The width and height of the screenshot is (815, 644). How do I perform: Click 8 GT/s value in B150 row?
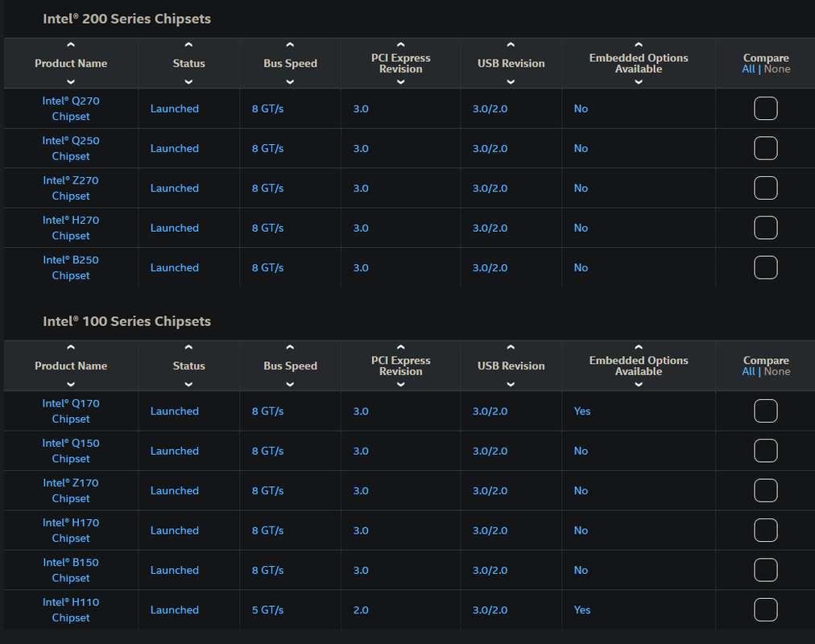[x=267, y=570]
